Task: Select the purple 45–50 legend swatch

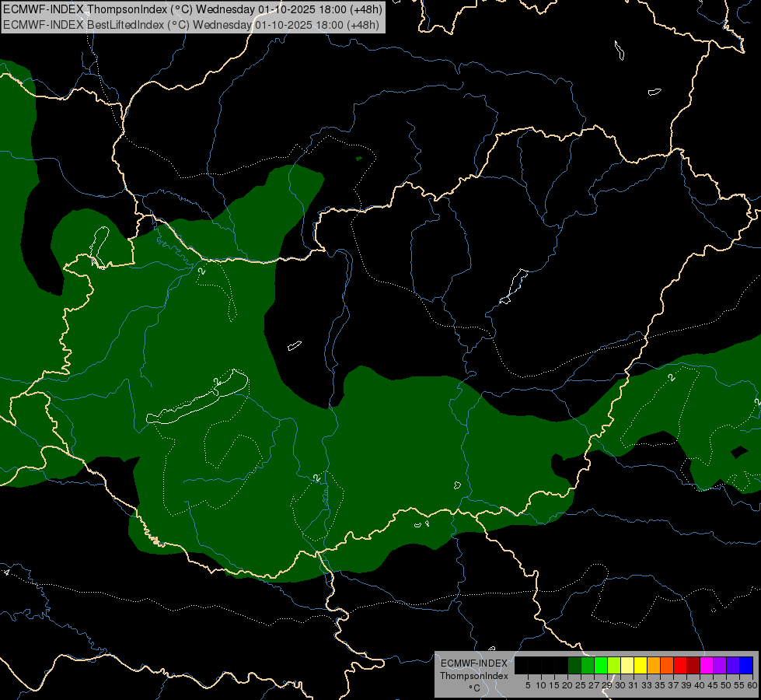Action: 720,665
